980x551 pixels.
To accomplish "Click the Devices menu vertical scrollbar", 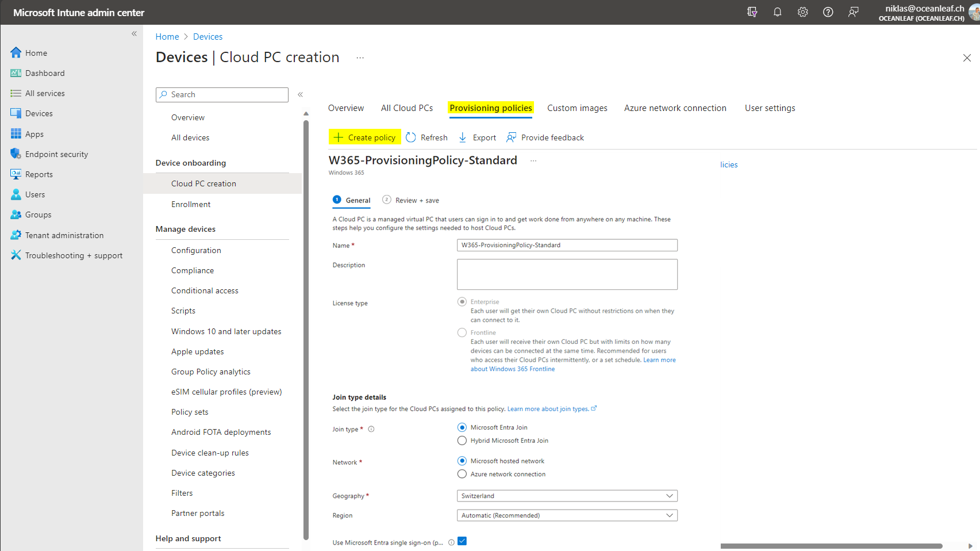I will [306, 330].
